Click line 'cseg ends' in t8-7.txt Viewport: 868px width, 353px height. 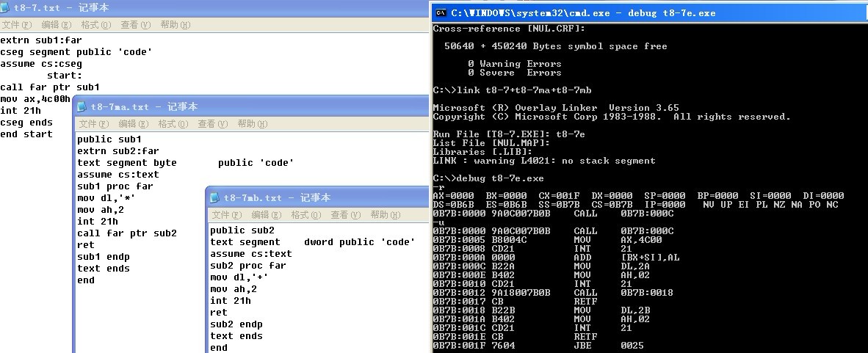pyautogui.click(x=26, y=123)
